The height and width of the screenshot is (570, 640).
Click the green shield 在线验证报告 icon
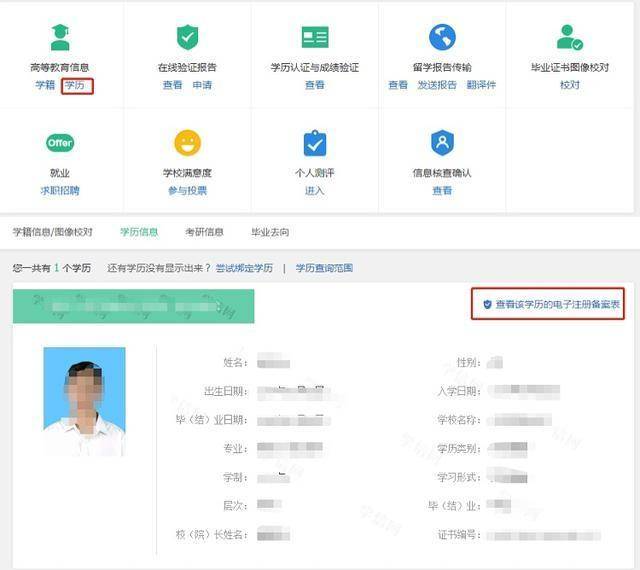tap(187, 38)
